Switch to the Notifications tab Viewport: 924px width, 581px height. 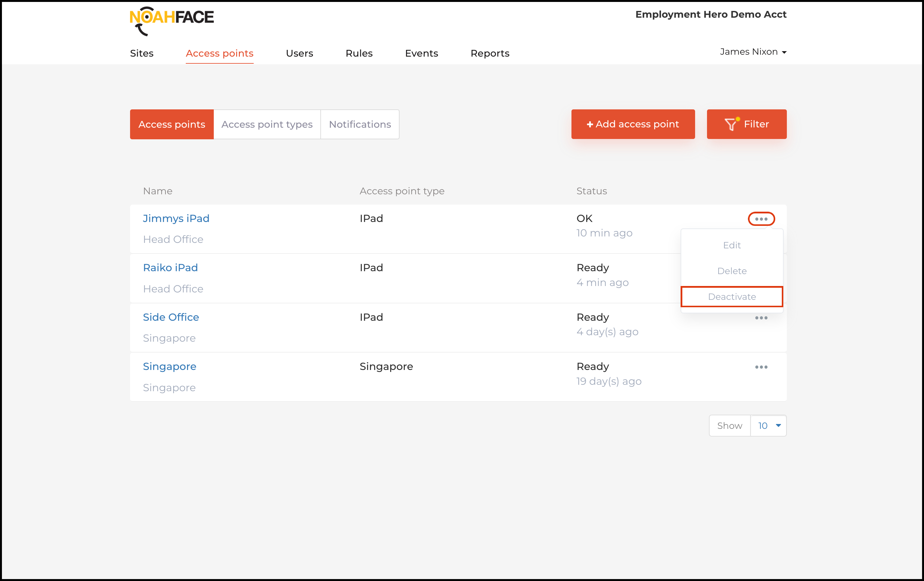click(360, 124)
